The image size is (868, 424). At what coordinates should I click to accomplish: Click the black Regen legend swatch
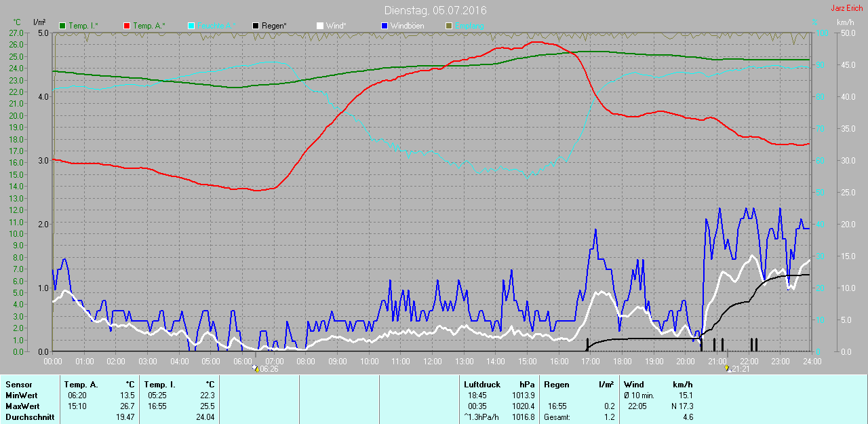click(x=256, y=26)
